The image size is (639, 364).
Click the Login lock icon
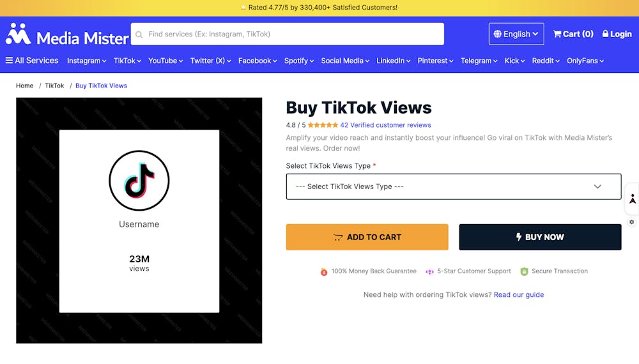tap(606, 34)
